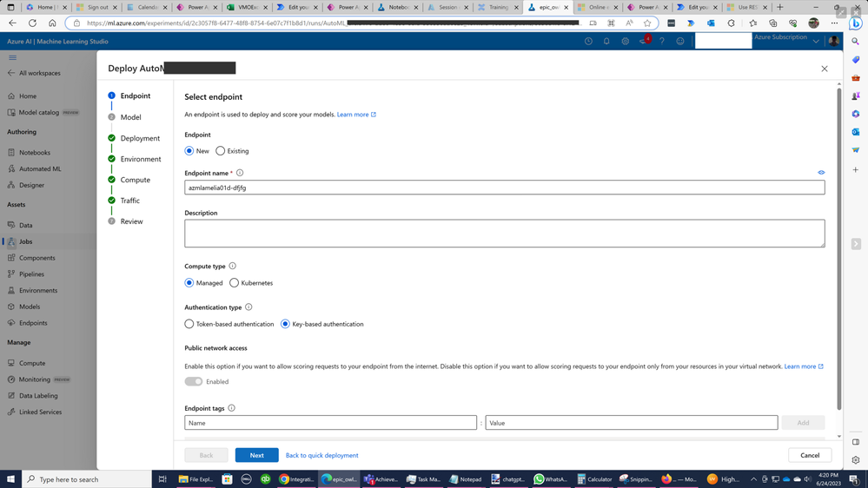The height and width of the screenshot is (488, 868).
Task: Open the settings gear in Azure header
Action: point(625,42)
